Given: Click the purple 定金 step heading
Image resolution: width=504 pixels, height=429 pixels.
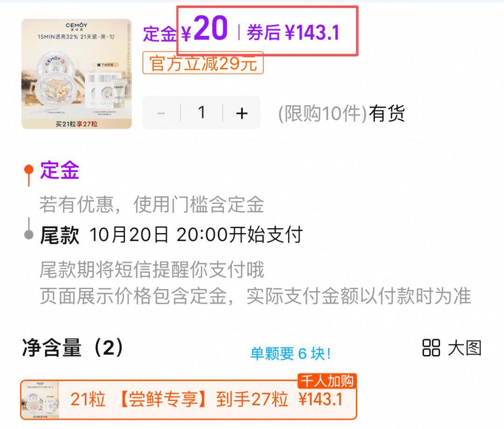Looking at the screenshot, I should click(60, 170).
